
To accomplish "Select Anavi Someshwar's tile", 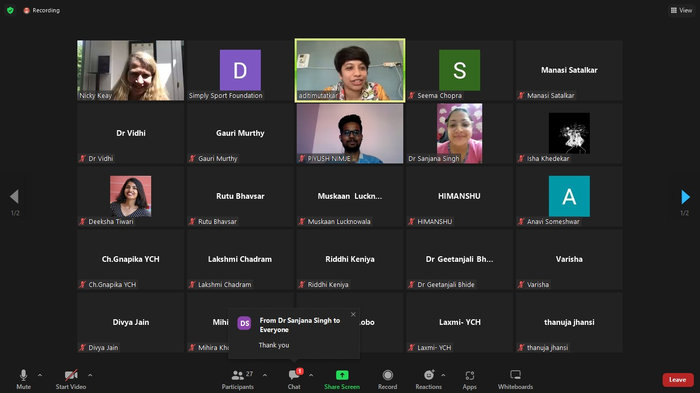I will pyautogui.click(x=569, y=196).
